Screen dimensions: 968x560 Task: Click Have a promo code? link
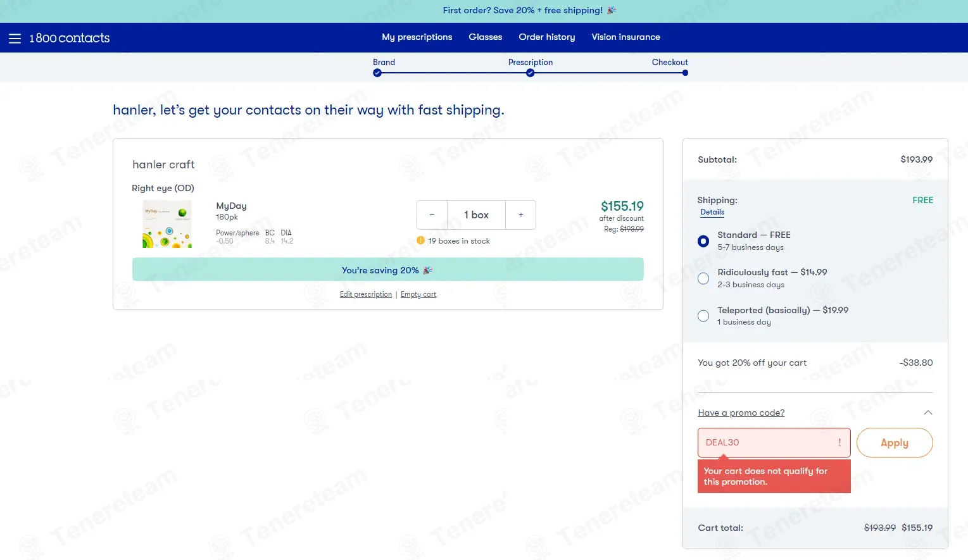click(741, 413)
